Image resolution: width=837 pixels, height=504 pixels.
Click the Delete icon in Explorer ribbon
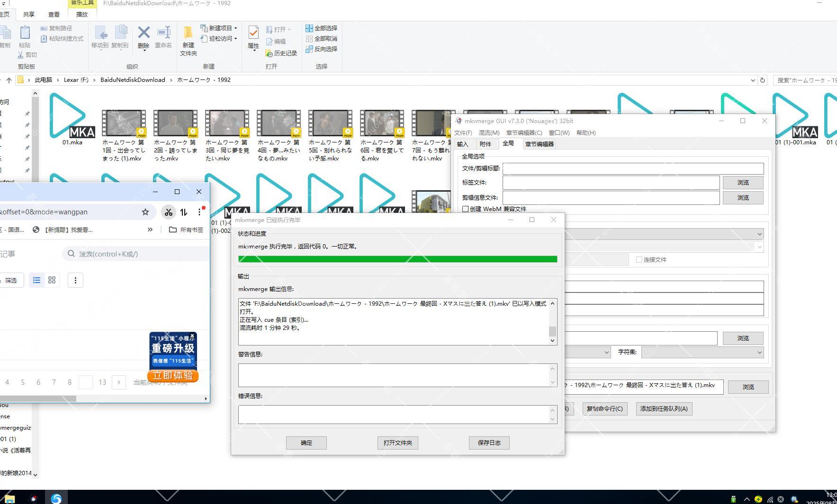tap(144, 34)
